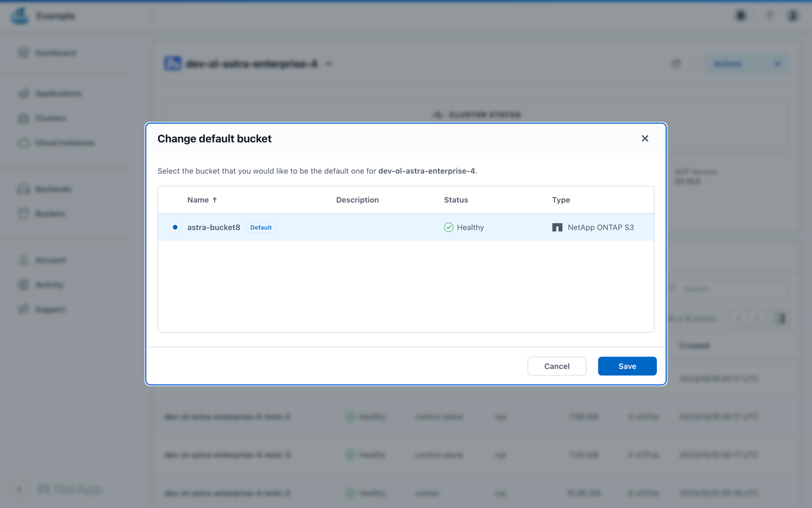Viewport: 812px width, 508px height.
Task: Click the NetApp ONTAP S3 type icon
Action: click(x=557, y=227)
